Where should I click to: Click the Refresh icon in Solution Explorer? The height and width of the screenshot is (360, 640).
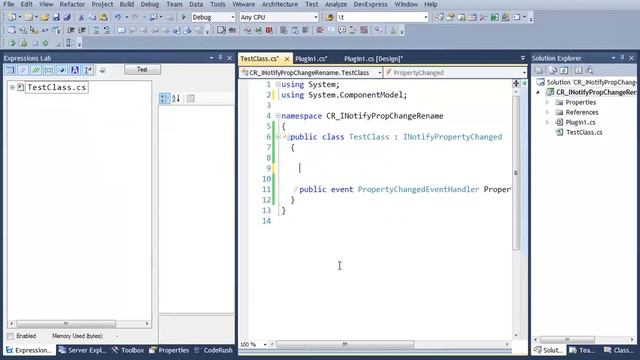[564, 70]
